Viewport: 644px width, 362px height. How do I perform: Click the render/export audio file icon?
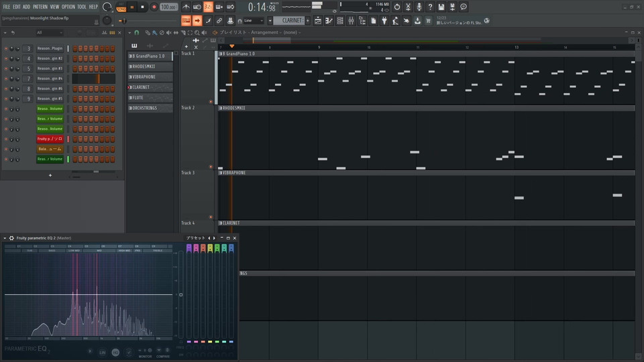pyautogui.click(x=452, y=7)
